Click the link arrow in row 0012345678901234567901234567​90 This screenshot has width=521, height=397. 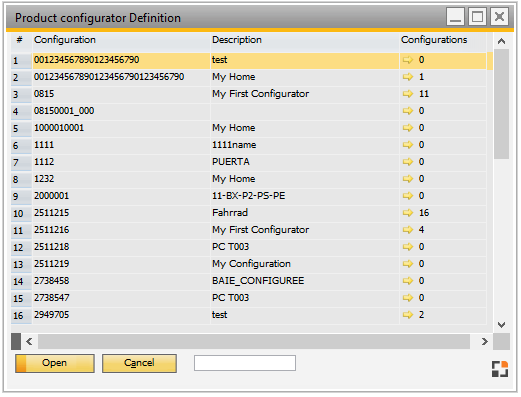(x=407, y=77)
